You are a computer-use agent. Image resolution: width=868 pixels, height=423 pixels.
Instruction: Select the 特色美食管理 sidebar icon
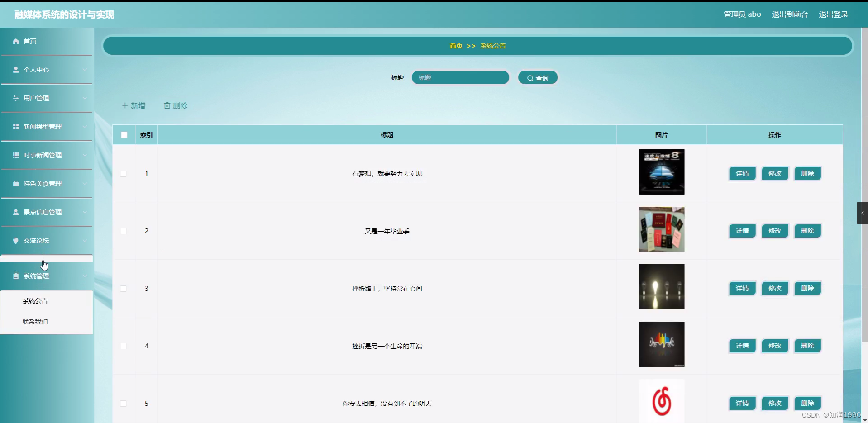15,184
